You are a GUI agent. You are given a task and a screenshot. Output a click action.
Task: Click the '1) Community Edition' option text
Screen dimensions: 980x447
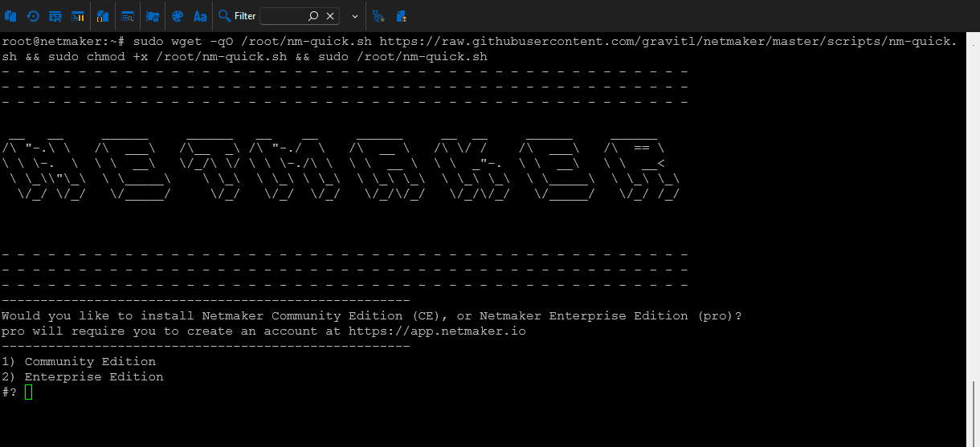pyautogui.click(x=79, y=362)
